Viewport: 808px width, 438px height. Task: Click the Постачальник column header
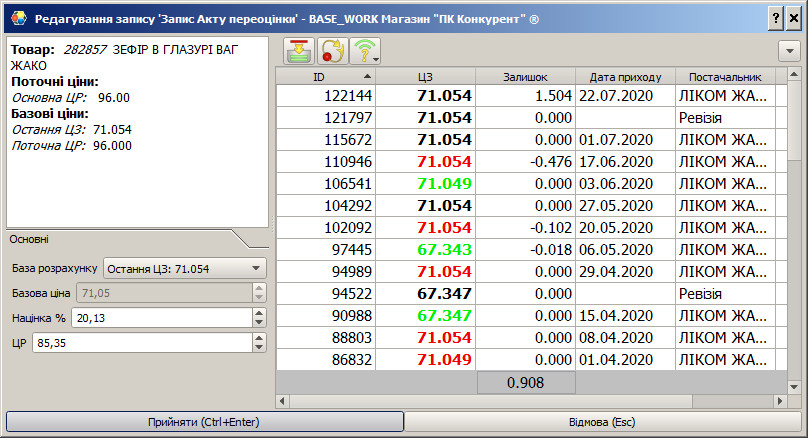725,76
